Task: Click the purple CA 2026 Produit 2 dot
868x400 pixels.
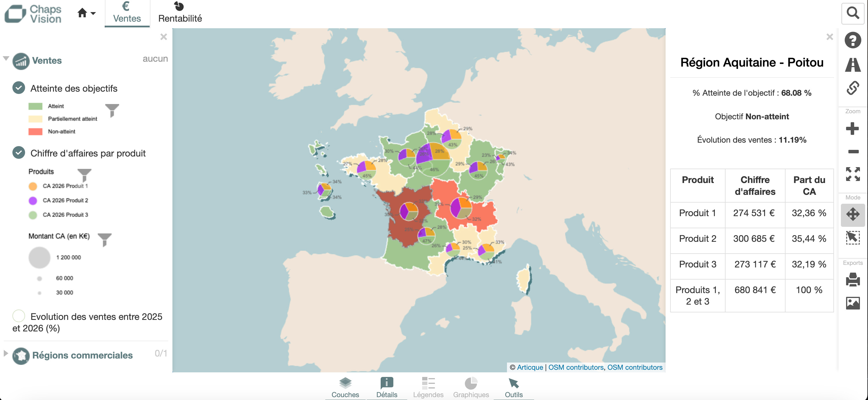Action: point(33,201)
